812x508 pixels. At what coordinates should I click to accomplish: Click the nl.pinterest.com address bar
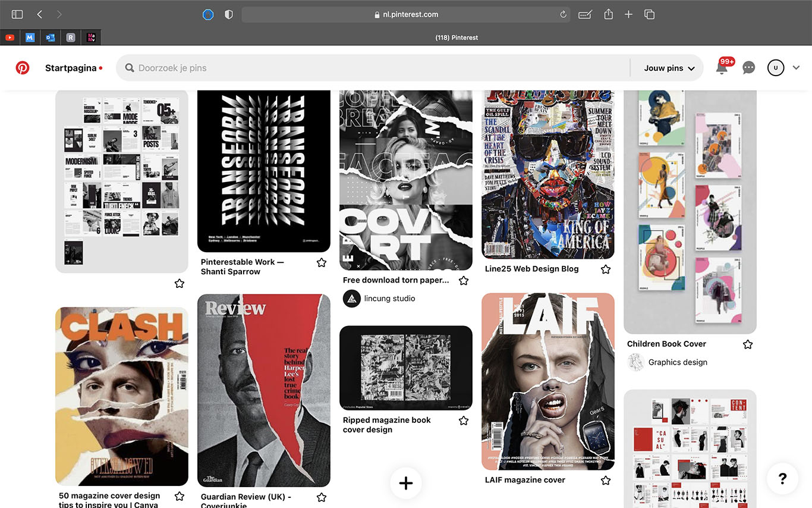coord(406,14)
